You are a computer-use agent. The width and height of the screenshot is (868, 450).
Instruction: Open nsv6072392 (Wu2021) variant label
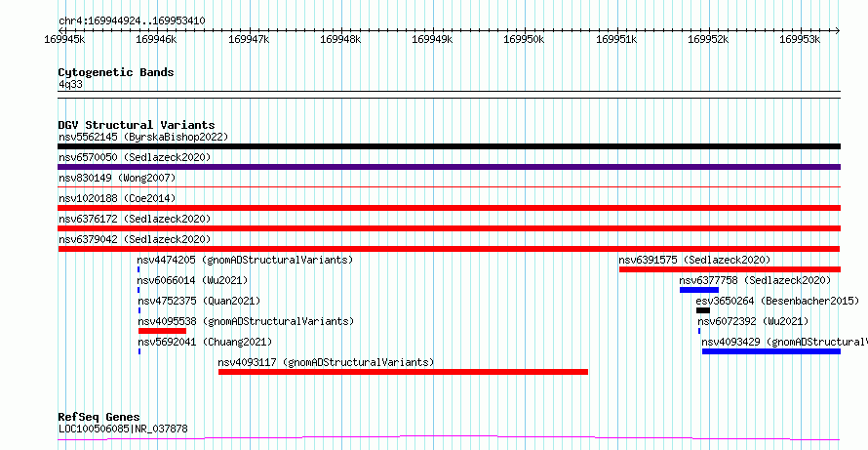point(753,321)
